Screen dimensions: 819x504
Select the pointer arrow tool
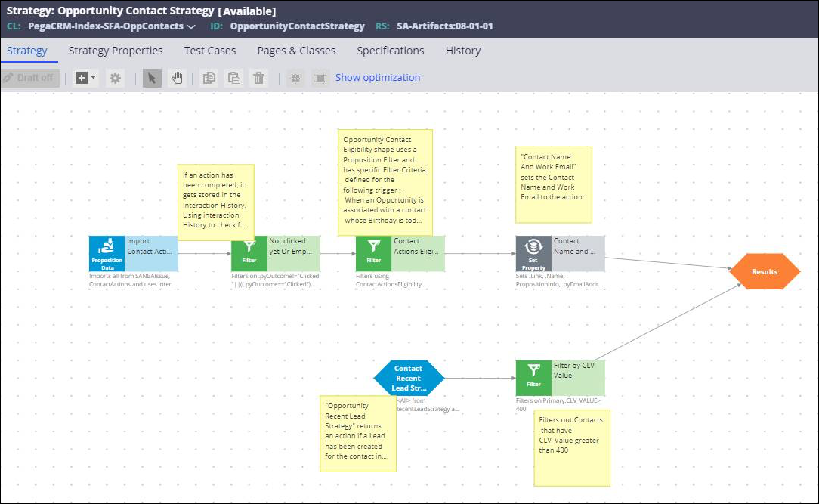coord(152,78)
